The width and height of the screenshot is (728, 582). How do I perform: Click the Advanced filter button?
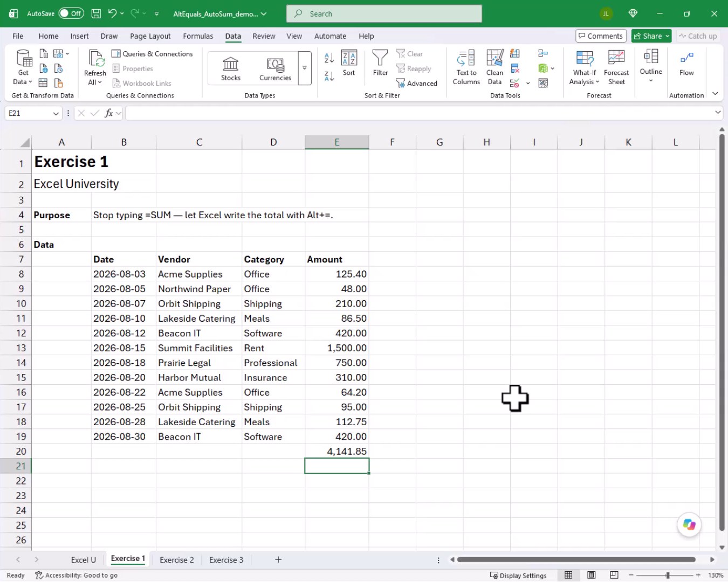[x=416, y=84]
